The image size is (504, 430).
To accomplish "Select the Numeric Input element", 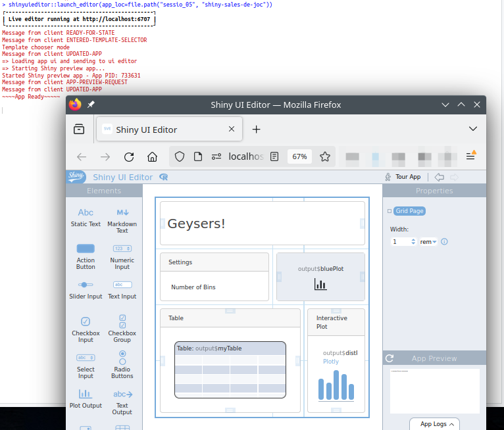I will 122,255.
